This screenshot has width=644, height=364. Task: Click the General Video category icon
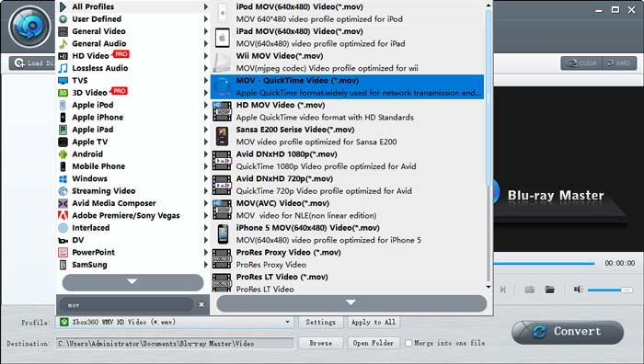[x=63, y=31]
